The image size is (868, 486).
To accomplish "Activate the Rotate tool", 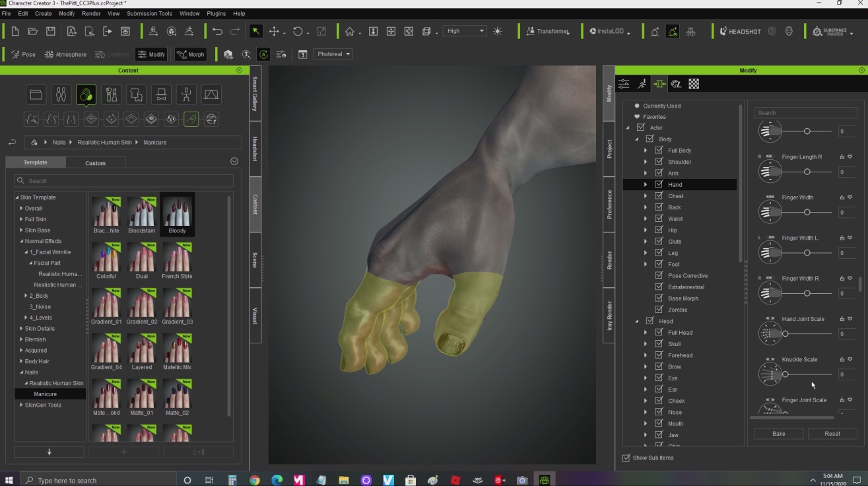I will 298,31.
